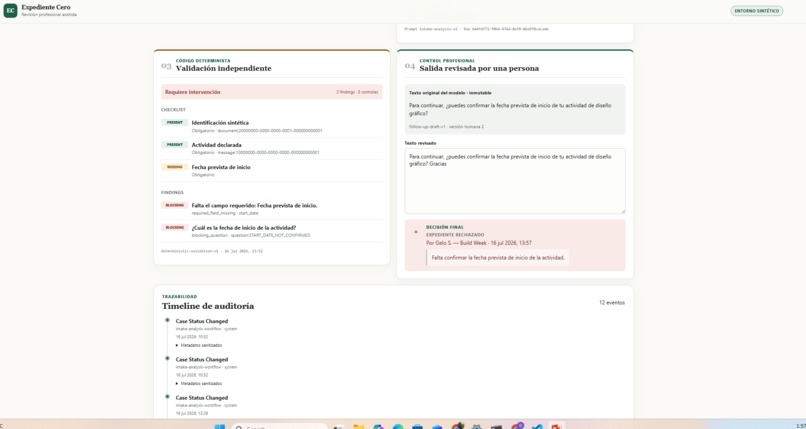The image size is (806, 429).
Task: Select the PRESENT badge for Identificación sintética
Action: pyautogui.click(x=174, y=123)
